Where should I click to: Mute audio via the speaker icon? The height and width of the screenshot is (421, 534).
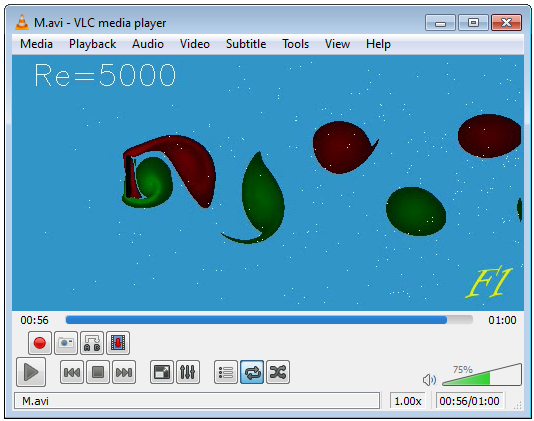pos(429,379)
